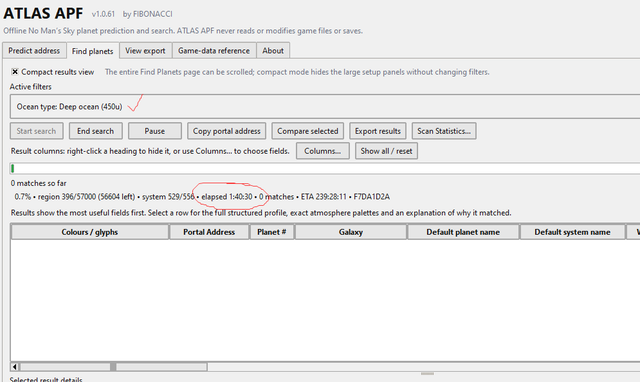
Task: Click the ATLAS APF title text
Action: coord(43,13)
